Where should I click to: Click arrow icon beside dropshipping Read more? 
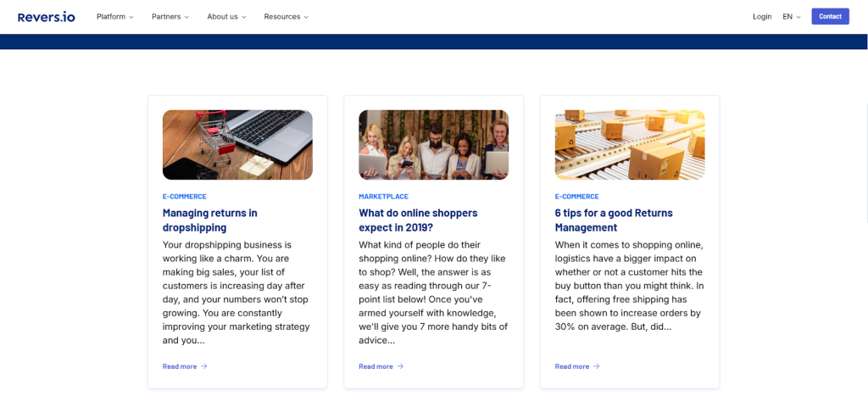point(204,366)
